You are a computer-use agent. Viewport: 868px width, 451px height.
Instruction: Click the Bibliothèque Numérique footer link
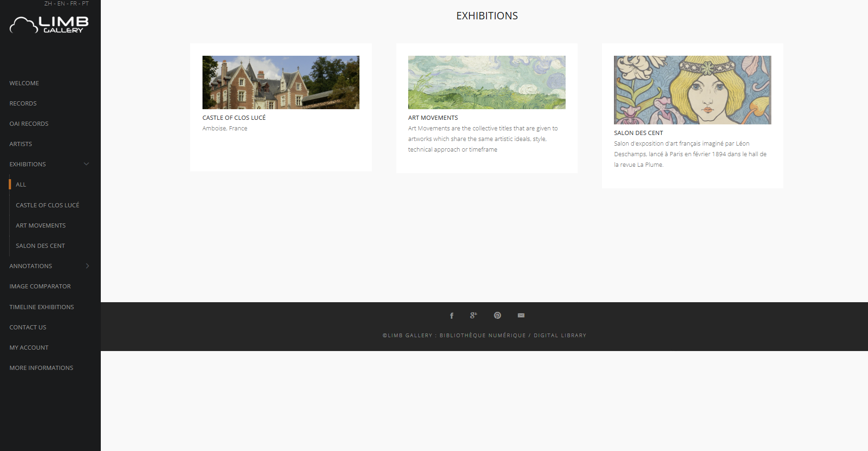(482, 335)
